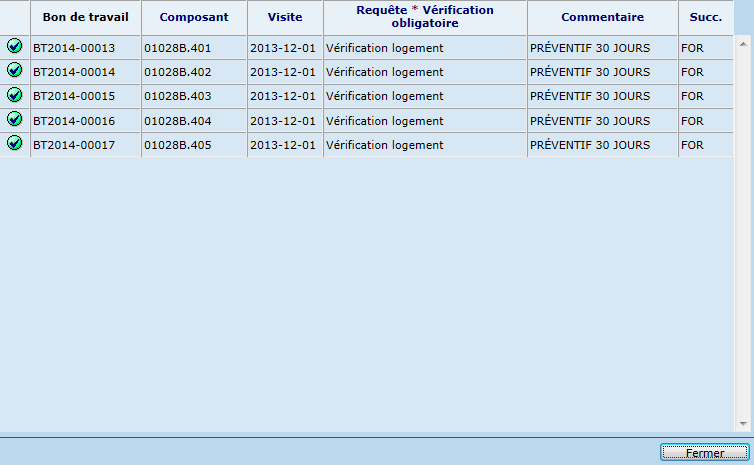
Task: Click the Visite column header
Action: click(x=285, y=17)
